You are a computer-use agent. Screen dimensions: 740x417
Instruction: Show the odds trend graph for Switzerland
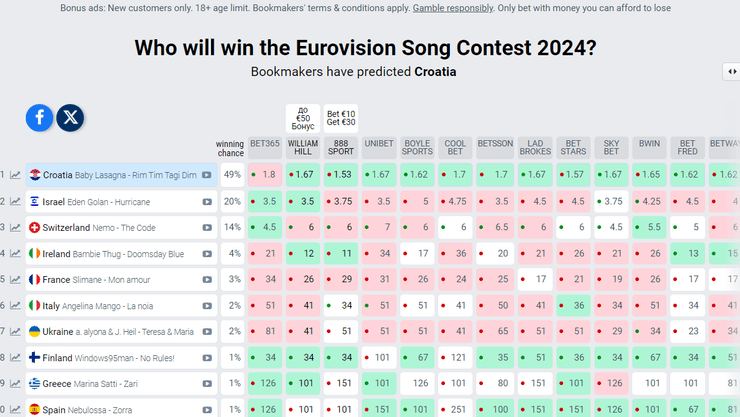pos(16,227)
